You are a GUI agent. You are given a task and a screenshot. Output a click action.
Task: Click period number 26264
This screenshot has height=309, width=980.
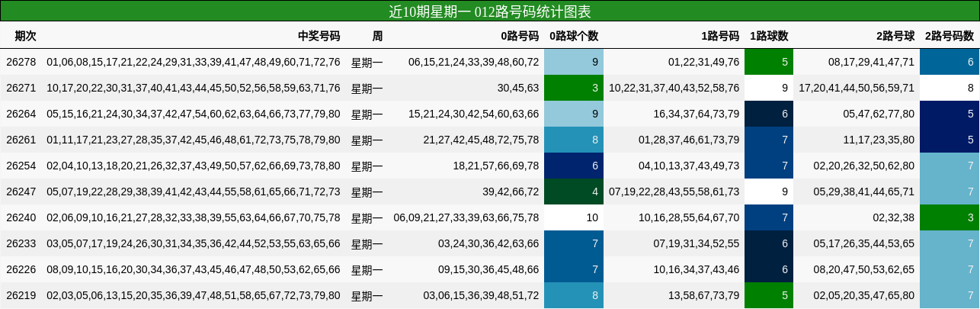coord(21,114)
